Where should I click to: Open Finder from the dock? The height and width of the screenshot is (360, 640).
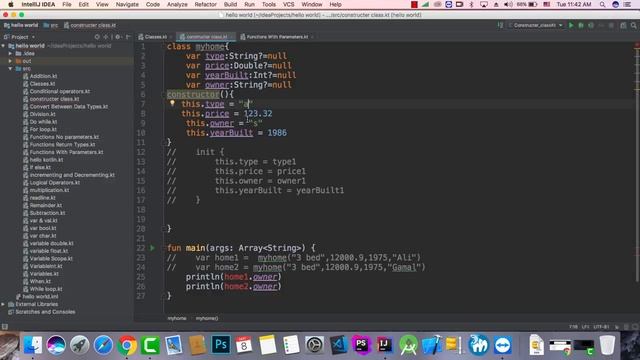pos(32,345)
